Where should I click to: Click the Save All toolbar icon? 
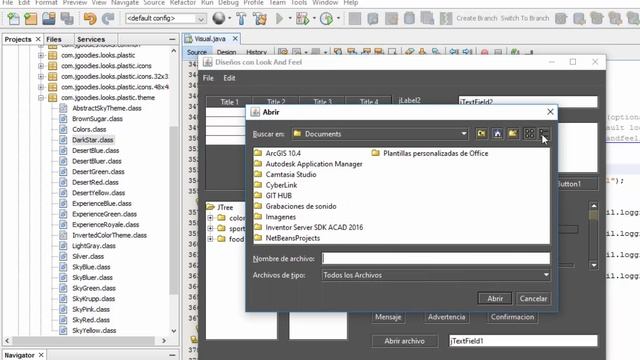(67, 18)
